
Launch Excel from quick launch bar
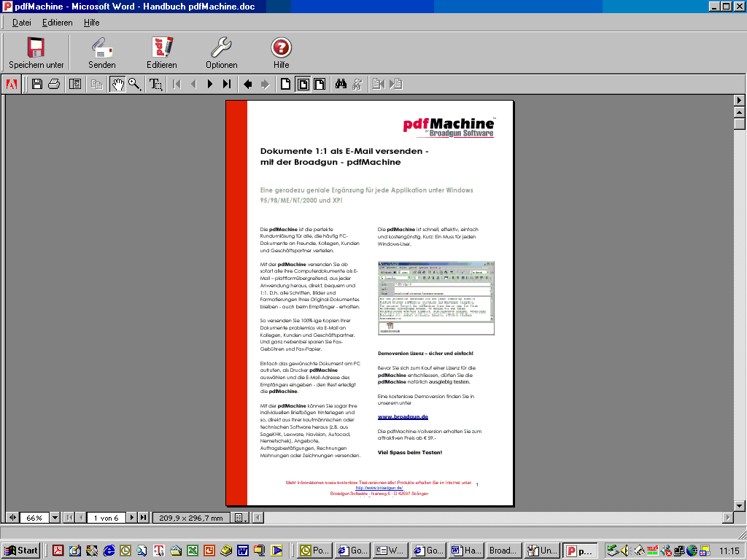pos(193,551)
